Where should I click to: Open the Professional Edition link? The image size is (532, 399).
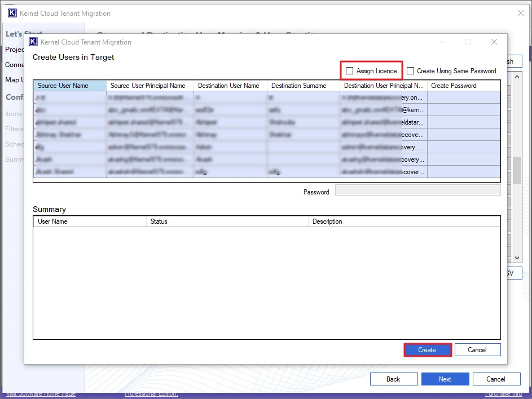[151, 394]
